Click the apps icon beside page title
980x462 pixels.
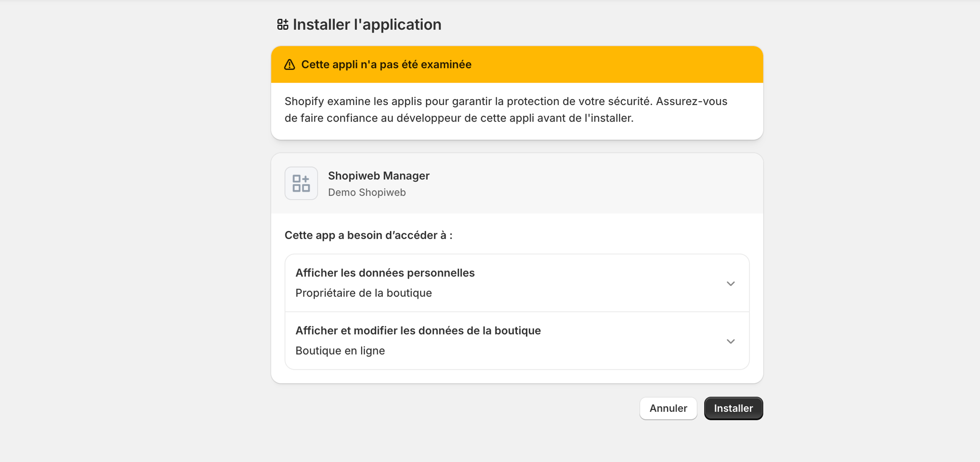point(282,24)
